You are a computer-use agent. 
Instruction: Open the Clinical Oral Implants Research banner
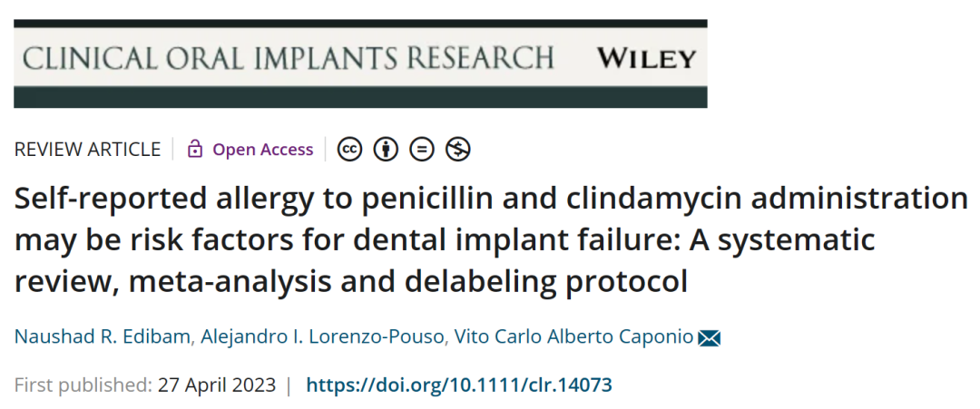pyautogui.click(x=360, y=63)
